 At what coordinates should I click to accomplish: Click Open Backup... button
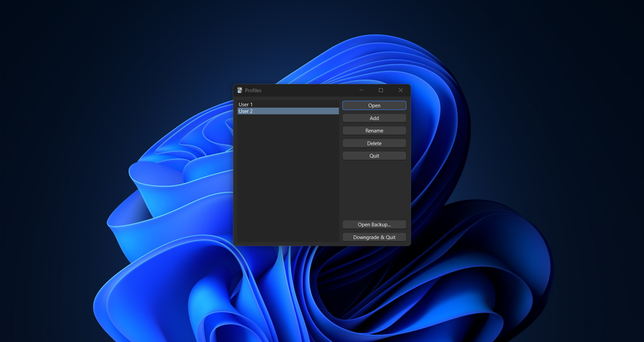tap(374, 225)
